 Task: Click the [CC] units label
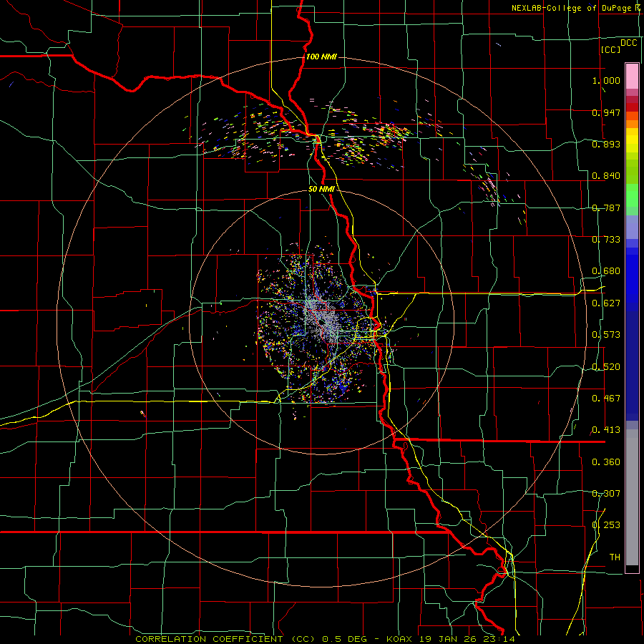tap(610, 49)
